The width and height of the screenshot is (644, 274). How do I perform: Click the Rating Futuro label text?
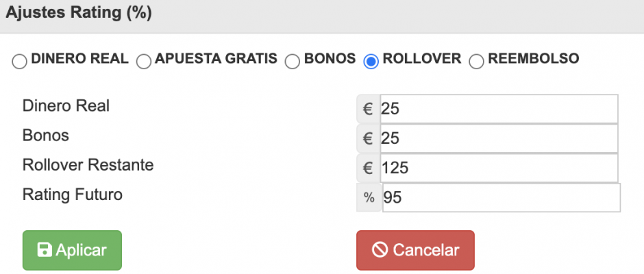[x=73, y=195]
